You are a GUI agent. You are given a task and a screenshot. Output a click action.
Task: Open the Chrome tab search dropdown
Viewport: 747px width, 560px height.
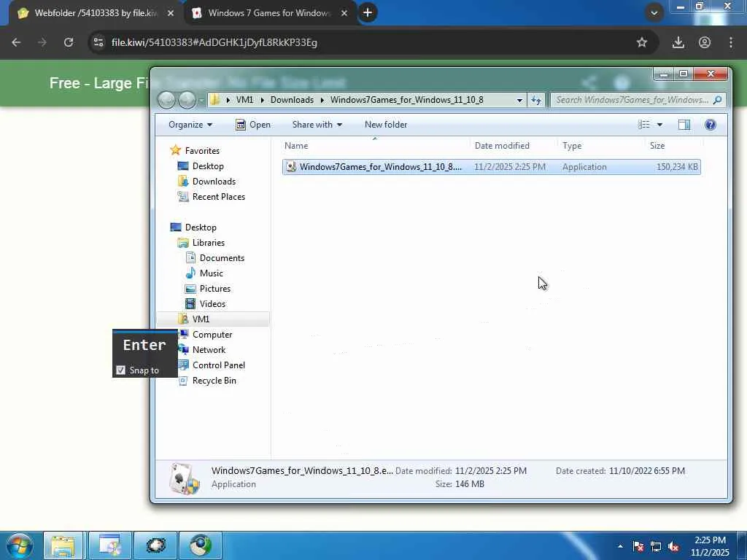pyautogui.click(x=654, y=13)
